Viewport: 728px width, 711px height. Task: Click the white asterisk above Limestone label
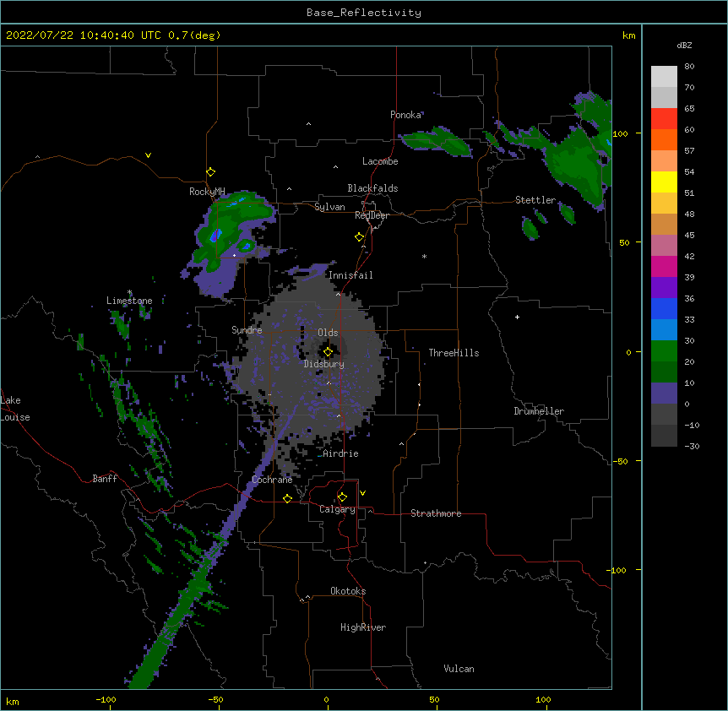129,292
